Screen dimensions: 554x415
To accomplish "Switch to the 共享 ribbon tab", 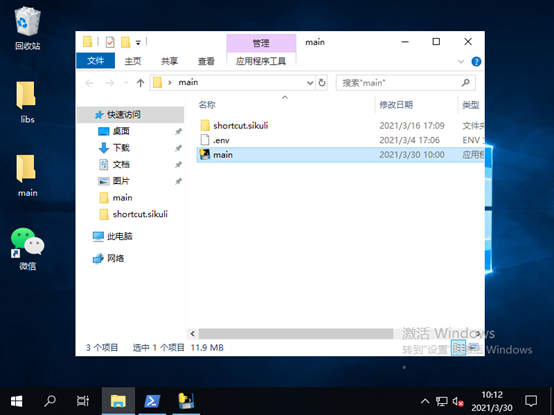I will click(x=169, y=61).
